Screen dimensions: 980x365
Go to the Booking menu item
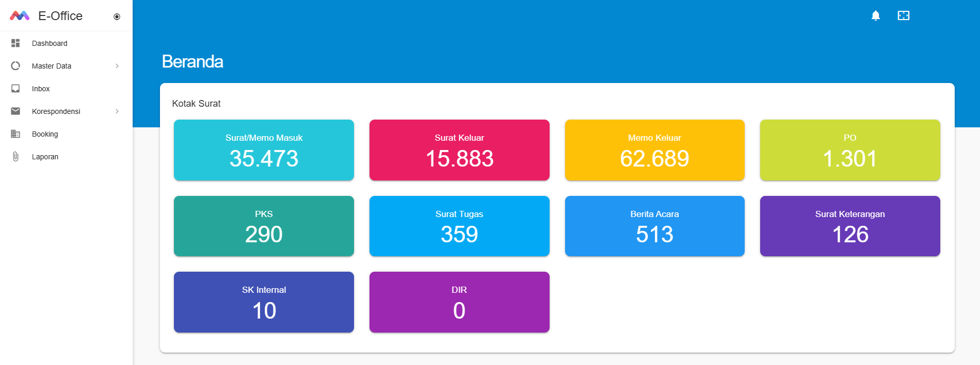coord(66,134)
